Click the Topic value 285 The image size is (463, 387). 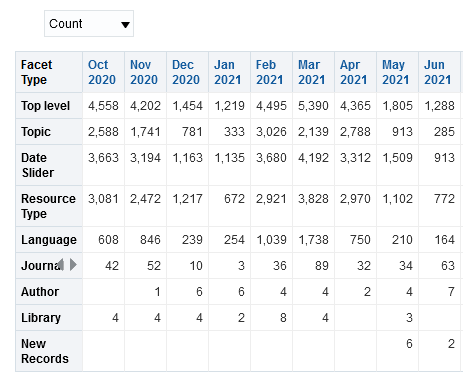[444, 132]
